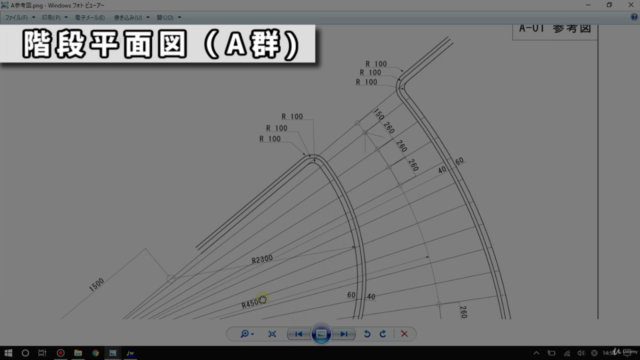Image resolution: width=640 pixels, height=360 pixels.
Task: Click the R4500 dimension label
Action: click(x=253, y=302)
